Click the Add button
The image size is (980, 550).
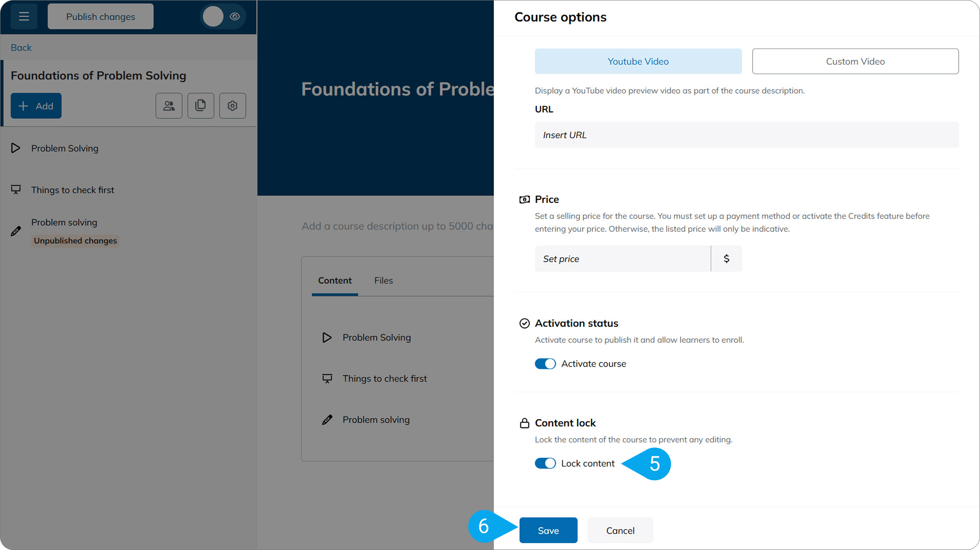(x=36, y=106)
